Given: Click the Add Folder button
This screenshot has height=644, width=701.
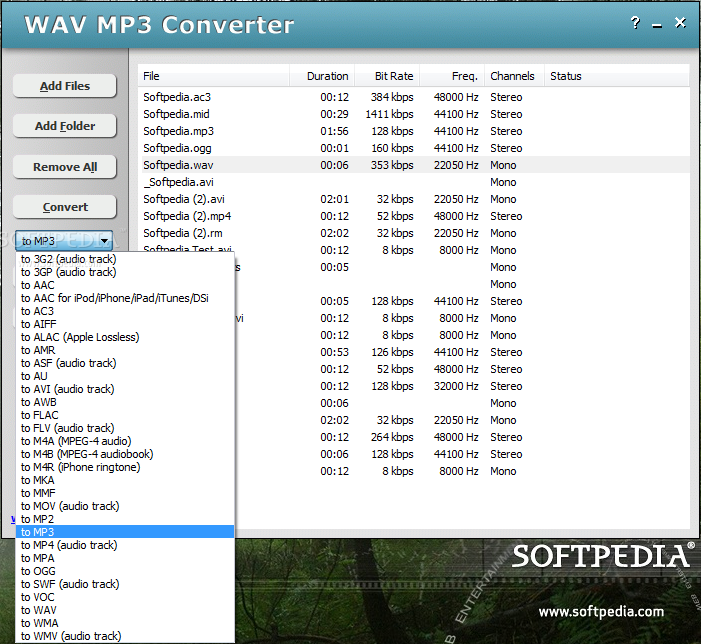Looking at the screenshot, I should click(x=65, y=126).
